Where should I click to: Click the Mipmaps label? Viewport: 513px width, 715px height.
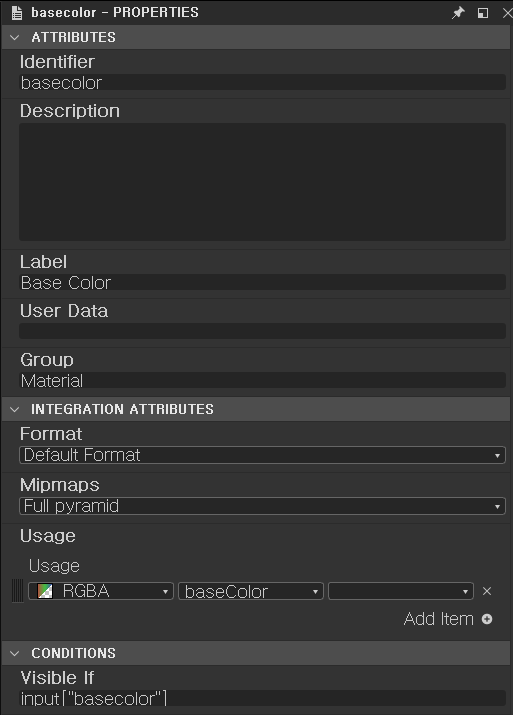[x=60, y=485]
